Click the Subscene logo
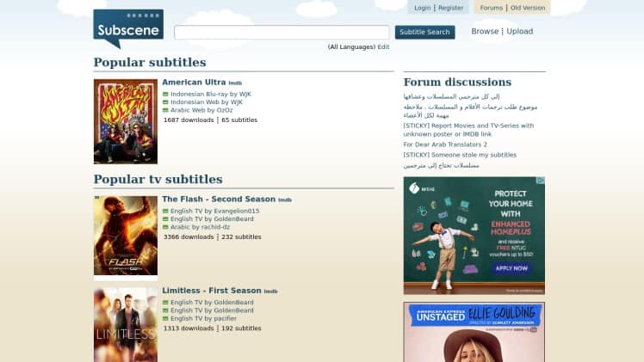This screenshot has width=644, height=362. coord(128,28)
